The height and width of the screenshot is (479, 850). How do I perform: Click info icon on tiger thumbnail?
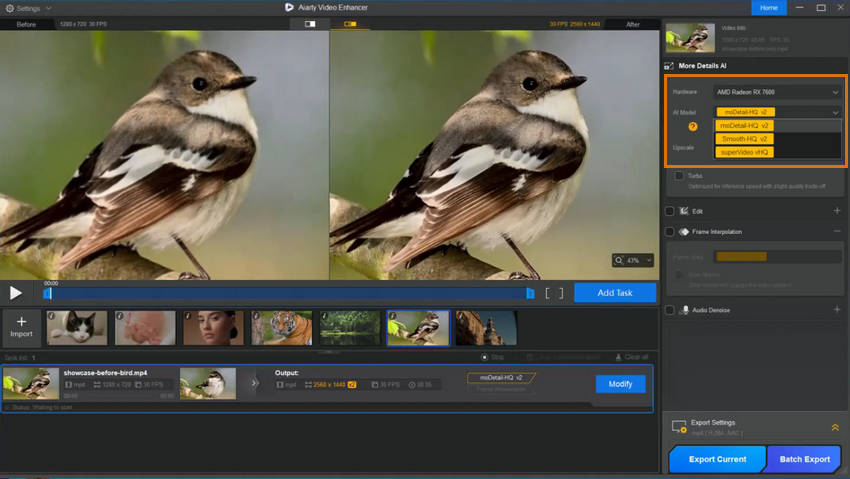tap(256, 315)
